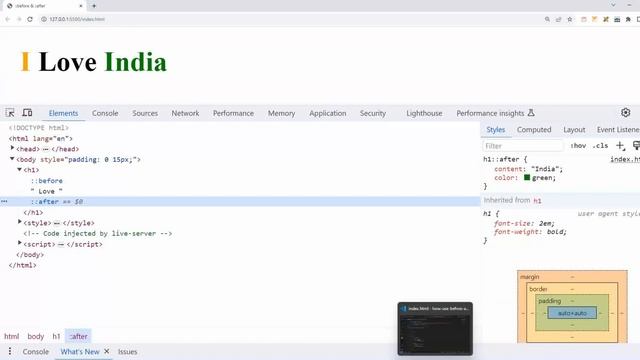Select body in the breadcrumb bar
640x360 pixels.
(x=36, y=336)
